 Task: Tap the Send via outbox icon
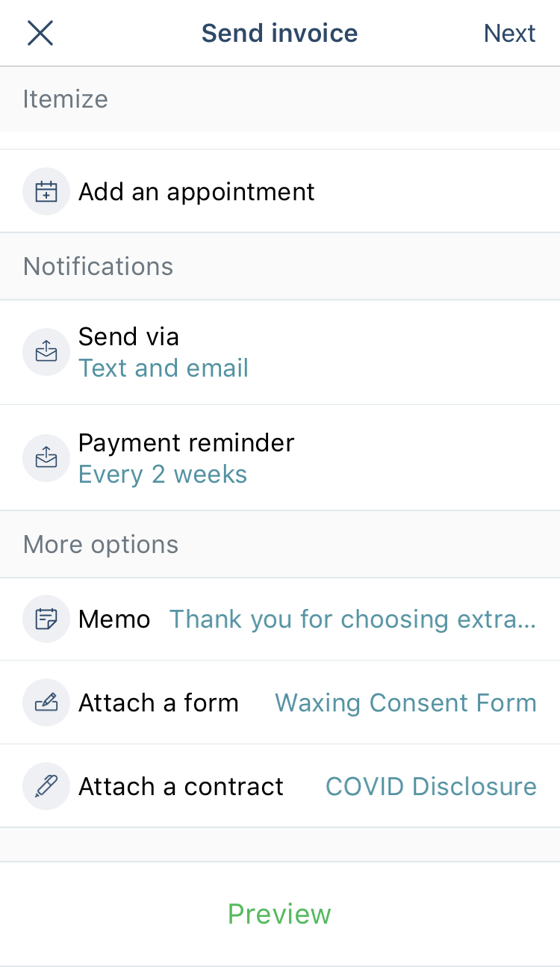[46, 351]
